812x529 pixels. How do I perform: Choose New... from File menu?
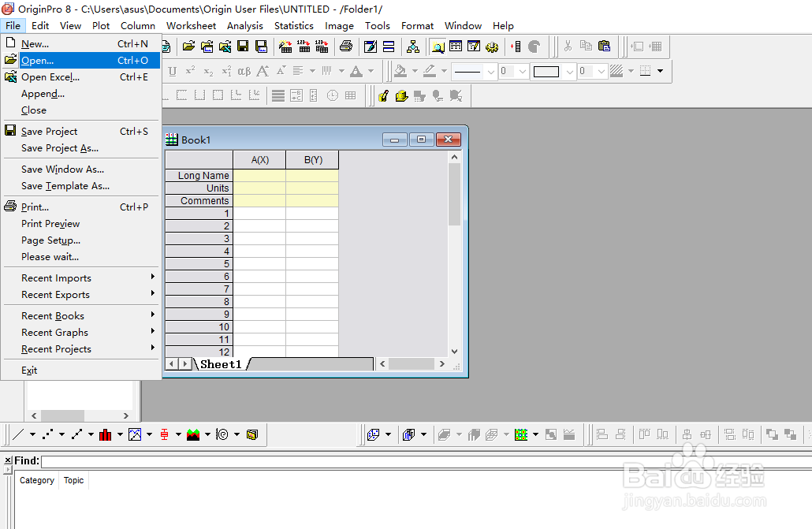point(81,43)
